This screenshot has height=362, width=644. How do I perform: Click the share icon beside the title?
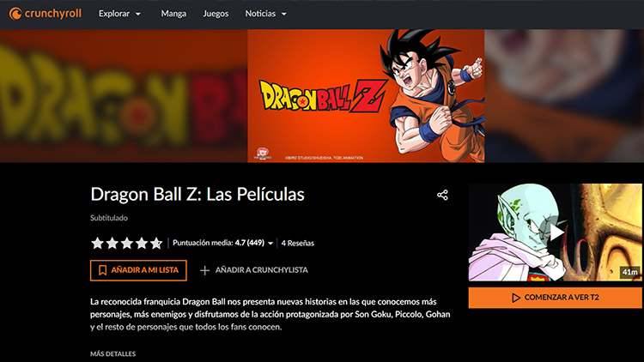(442, 195)
